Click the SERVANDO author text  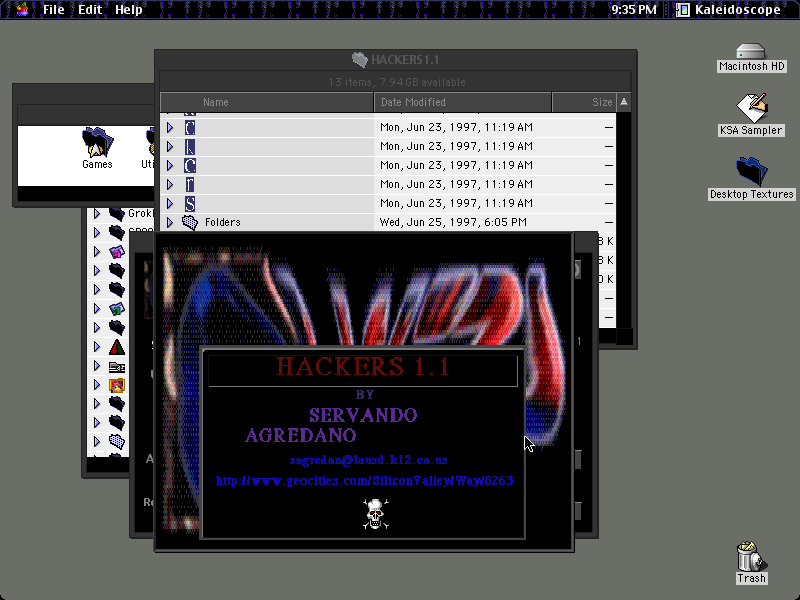click(363, 415)
